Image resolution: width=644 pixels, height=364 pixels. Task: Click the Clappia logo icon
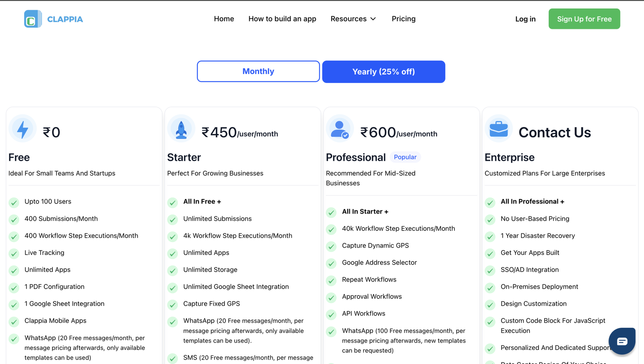click(x=33, y=19)
